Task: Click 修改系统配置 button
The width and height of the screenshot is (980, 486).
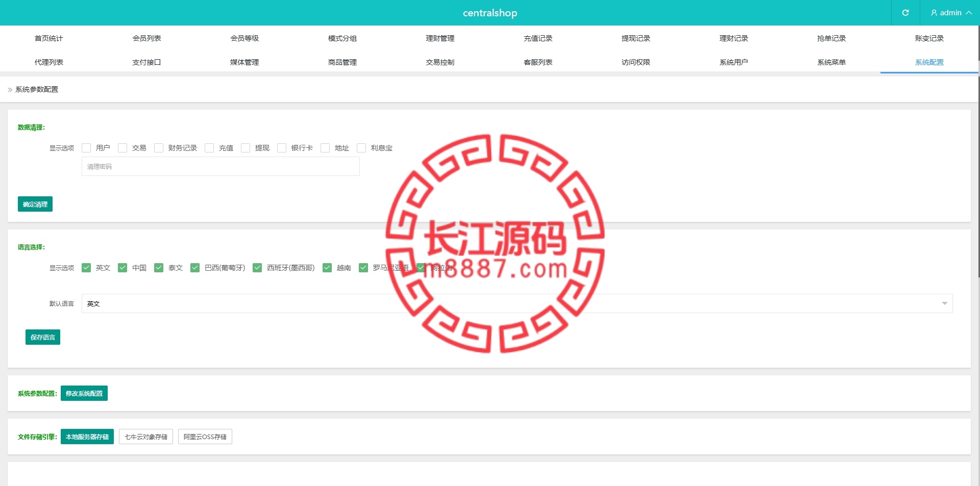Action: pos(84,393)
